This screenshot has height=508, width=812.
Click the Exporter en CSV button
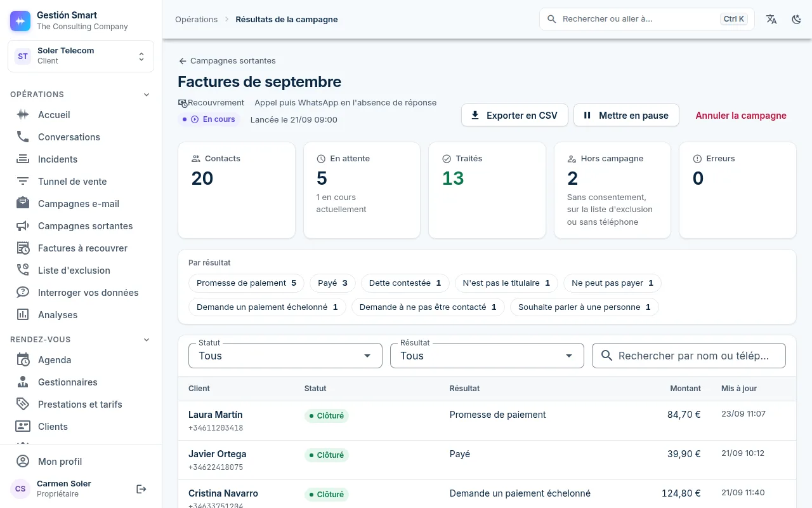point(514,116)
